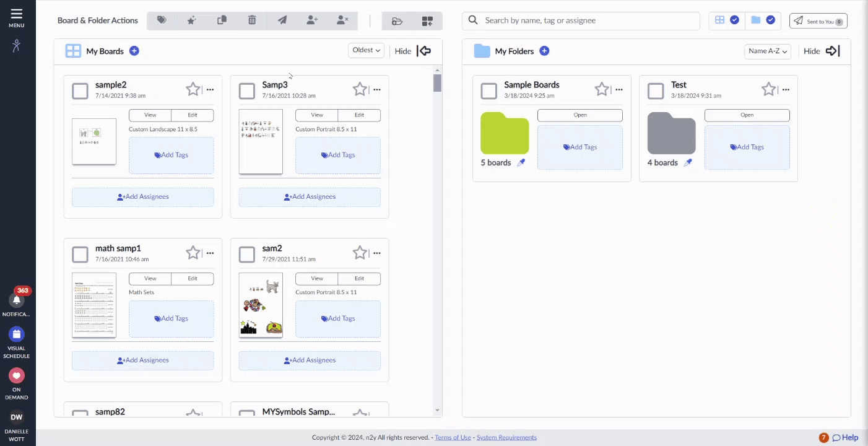The width and height of the screenshot is (868, 446).
Task: Click the Edit tab on math samp1 board
Action: pos(193,279)
